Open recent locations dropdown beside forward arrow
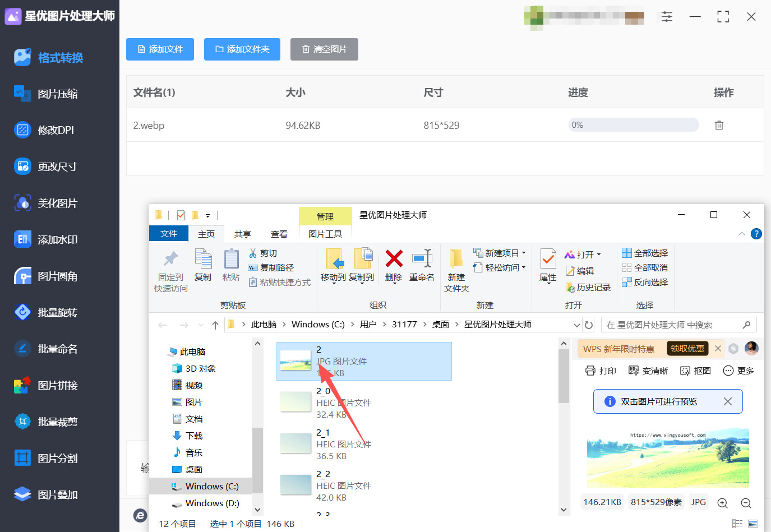The height and width of the screenshot is (532, 771). tap(201, 325)
